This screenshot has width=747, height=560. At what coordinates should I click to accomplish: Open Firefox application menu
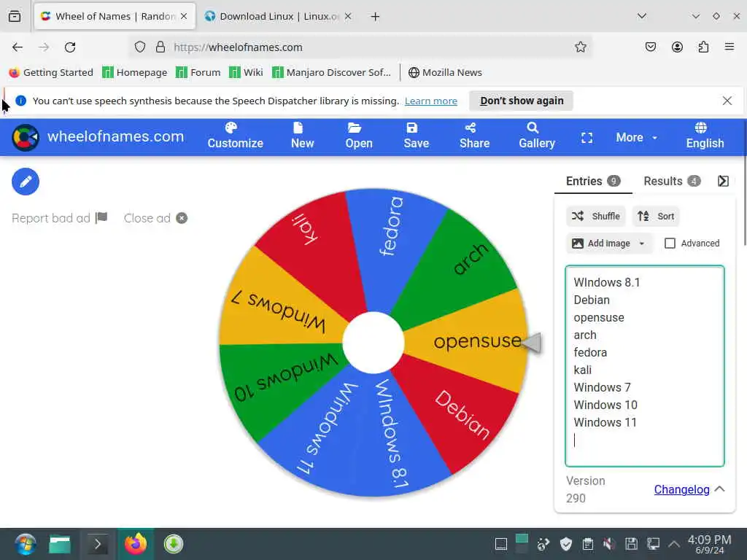pos(729,47)
